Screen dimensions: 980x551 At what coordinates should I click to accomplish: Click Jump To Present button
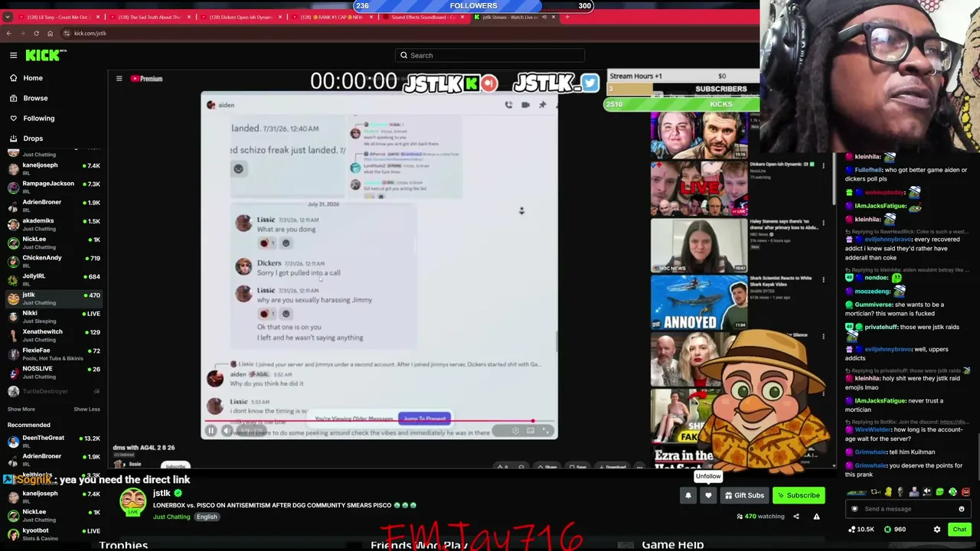[424, 419]
